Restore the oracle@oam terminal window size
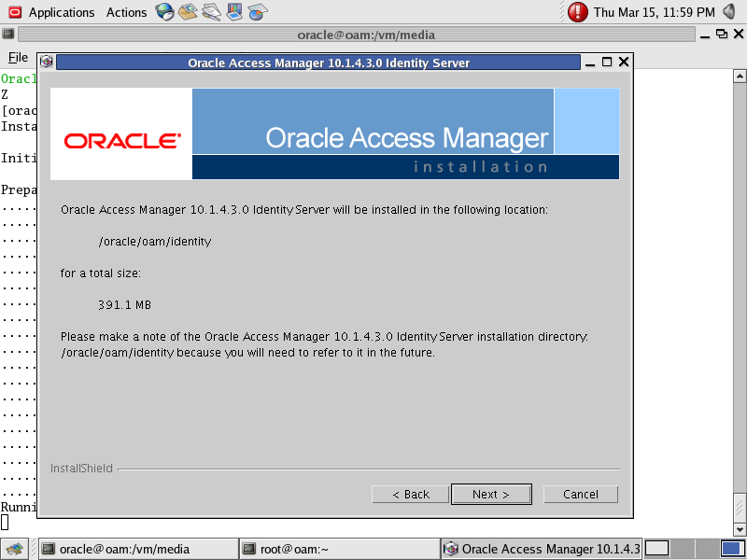This screenshot has height=560, width=747. click(x=722, y=34)
